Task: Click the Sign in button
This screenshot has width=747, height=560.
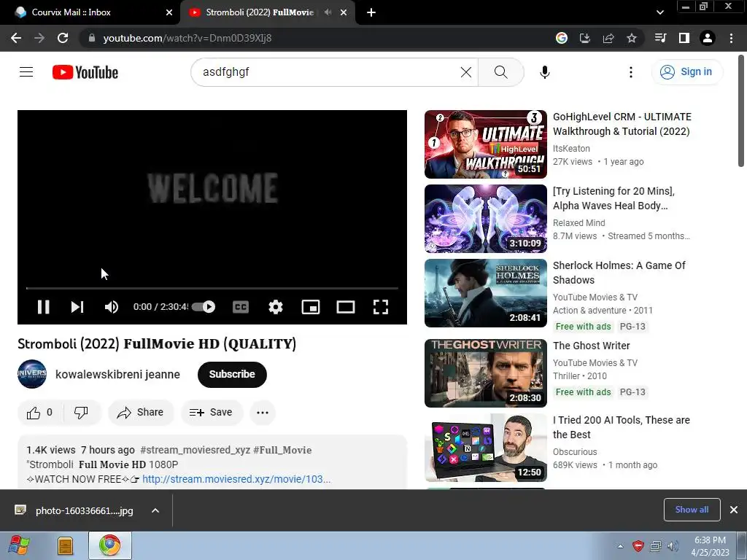Action: (x=686, y=72)
